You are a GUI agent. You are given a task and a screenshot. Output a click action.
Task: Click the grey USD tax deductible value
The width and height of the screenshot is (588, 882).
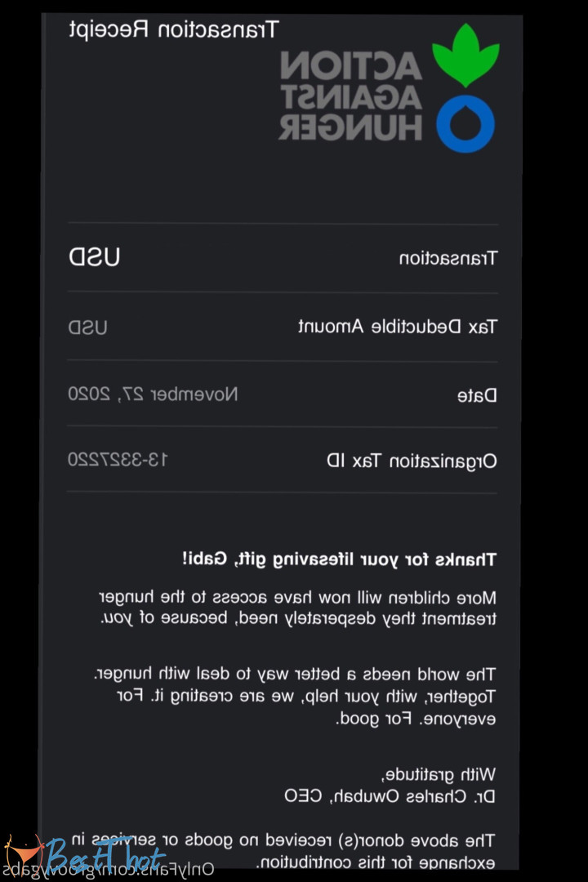(x=87, y=328)
